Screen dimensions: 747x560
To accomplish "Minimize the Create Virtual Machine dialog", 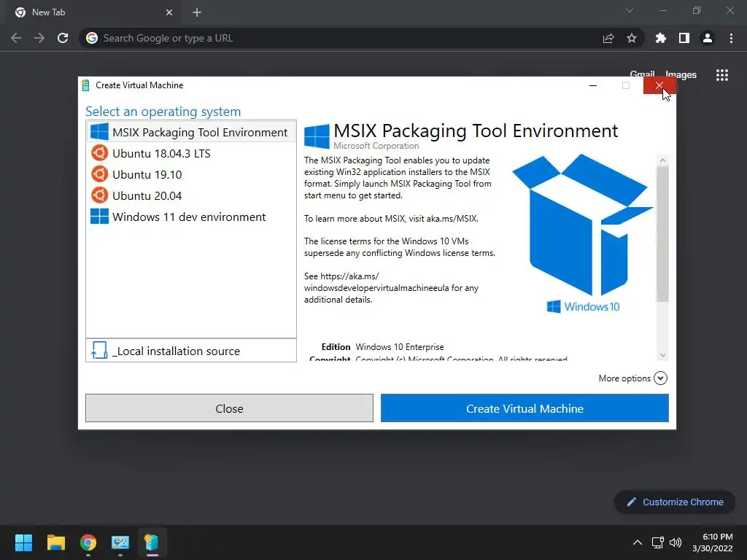I will (593, 85).
